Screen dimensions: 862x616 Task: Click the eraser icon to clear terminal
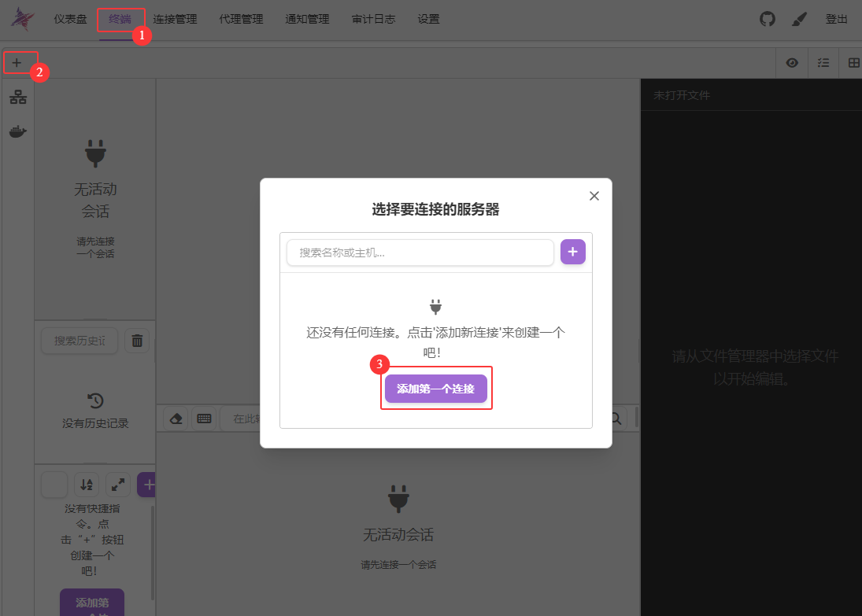pyautogui.click(x=176, y=419)
